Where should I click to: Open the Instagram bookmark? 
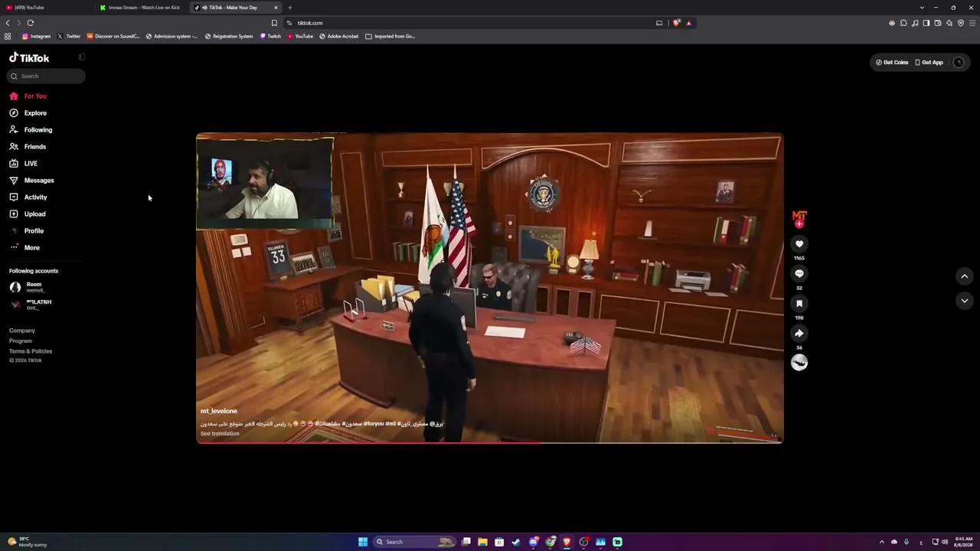click(x=36, y=36)
